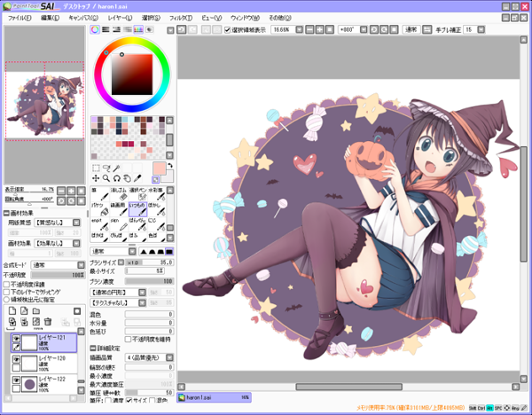This screenshot has height=415, width=532.
Task: Choose the 水彩筆 watercolor brush
Action: (156, 194)
